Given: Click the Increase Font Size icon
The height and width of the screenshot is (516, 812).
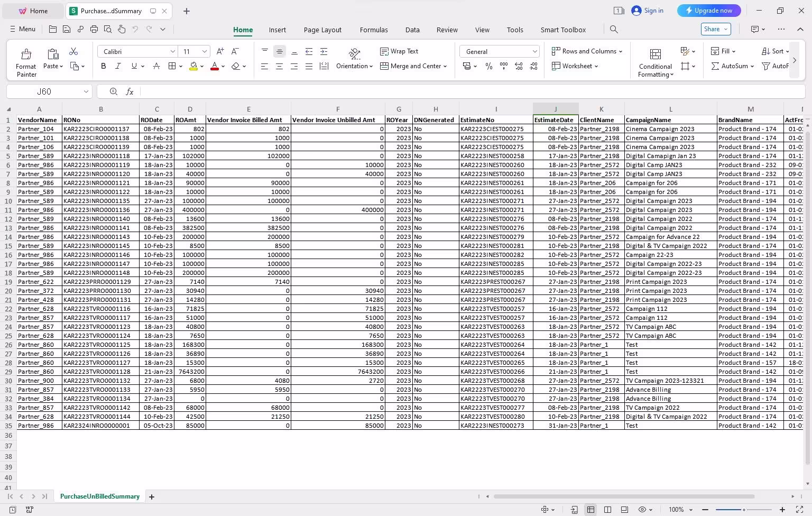Looking at the screenshot, I should coord(220,51).
